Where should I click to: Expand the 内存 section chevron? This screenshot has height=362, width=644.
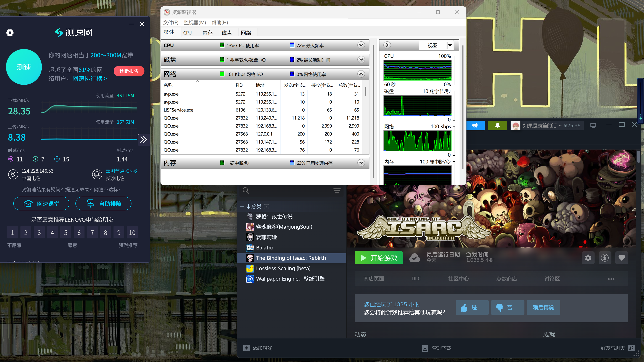coord(361,163)
